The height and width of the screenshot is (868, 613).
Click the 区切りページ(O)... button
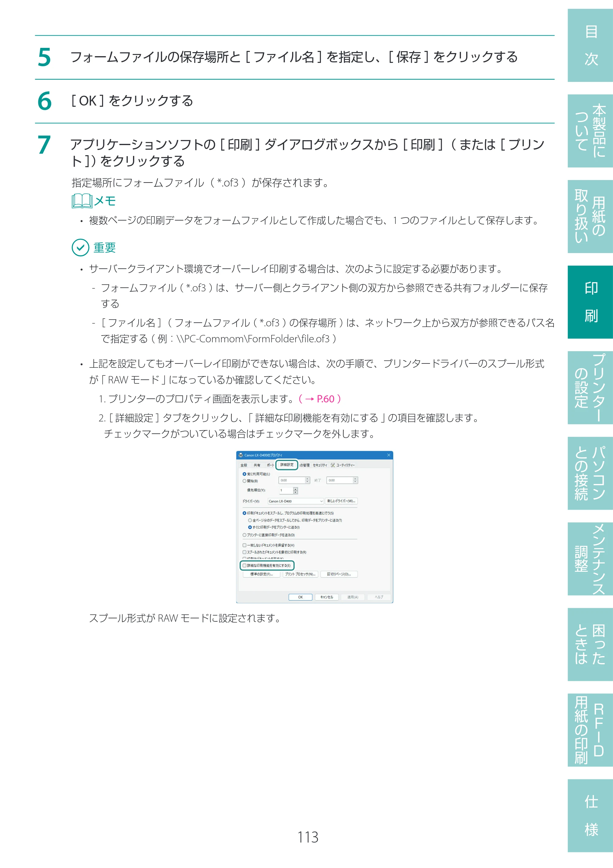click(339, 574)
